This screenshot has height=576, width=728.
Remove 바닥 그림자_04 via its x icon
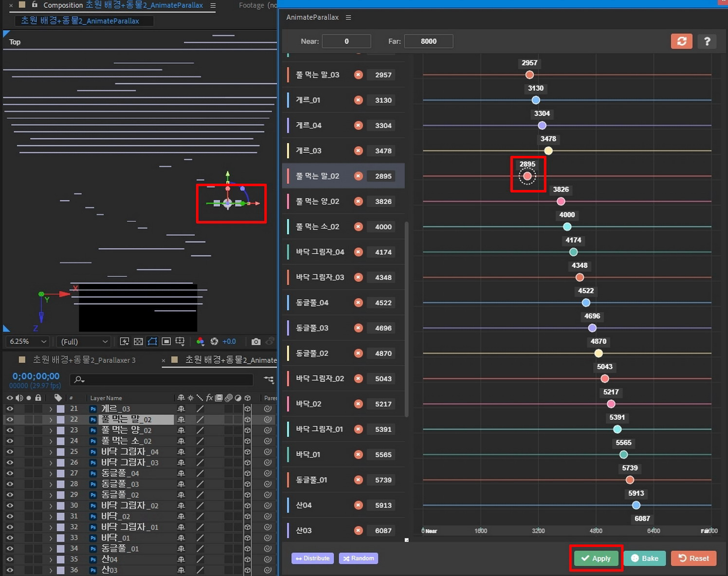[358, 252]
